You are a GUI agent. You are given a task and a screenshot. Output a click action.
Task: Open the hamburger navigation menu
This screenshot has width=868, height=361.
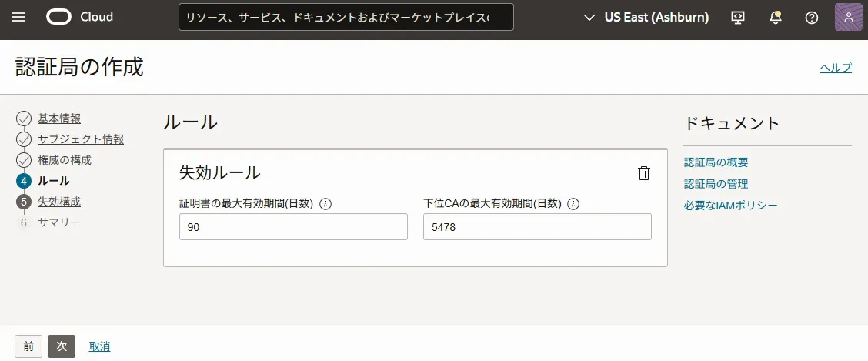click(x=18, y=17)
